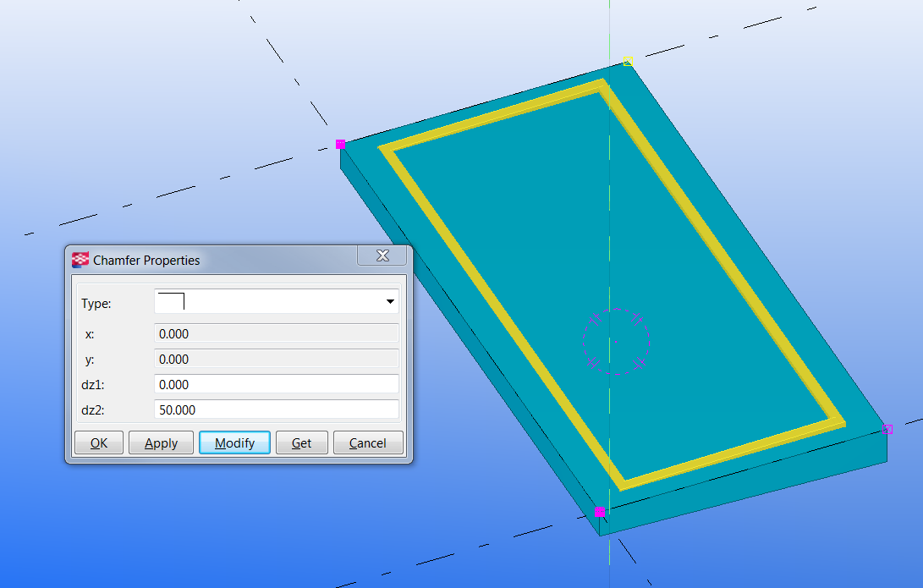Click the Modify button

(234, 442)
